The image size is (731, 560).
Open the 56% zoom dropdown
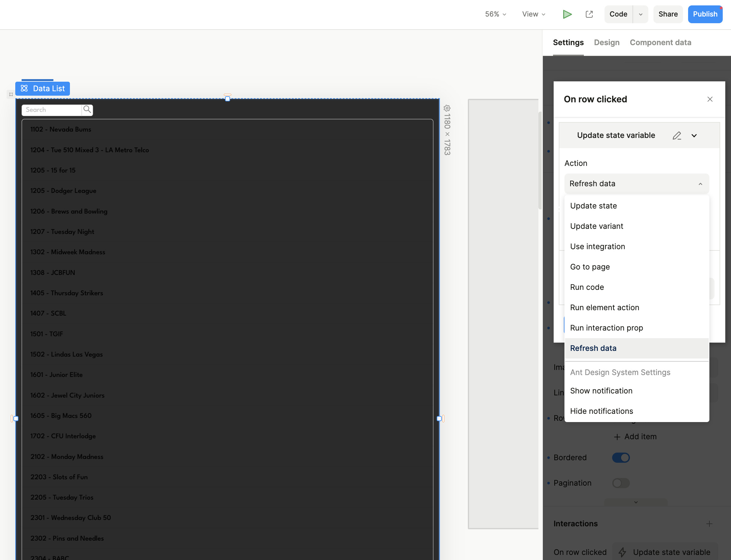[x=495, y=14]
